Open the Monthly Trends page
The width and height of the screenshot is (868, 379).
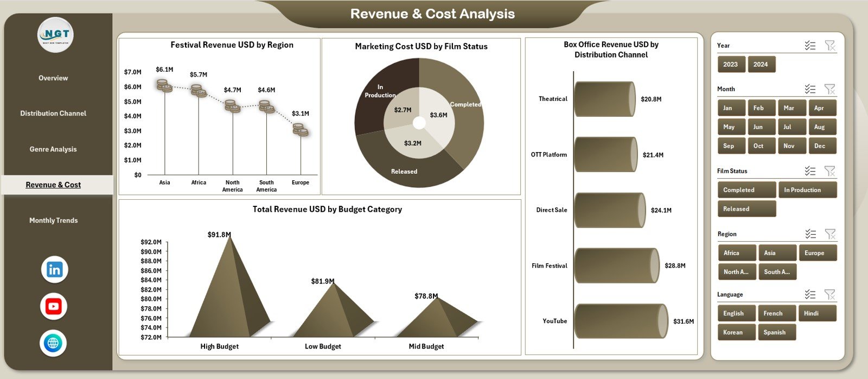coord(53,220)
